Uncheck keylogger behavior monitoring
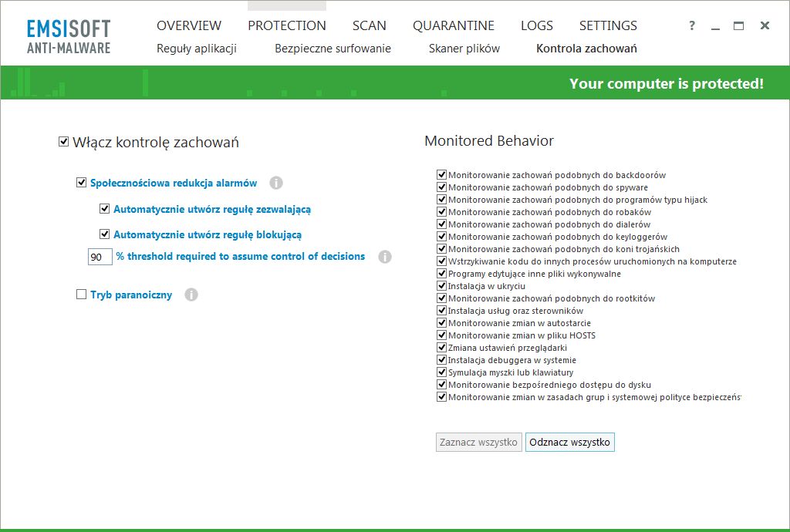The width and height of the screenshot is (790, 532). click(x=441, y=237)
